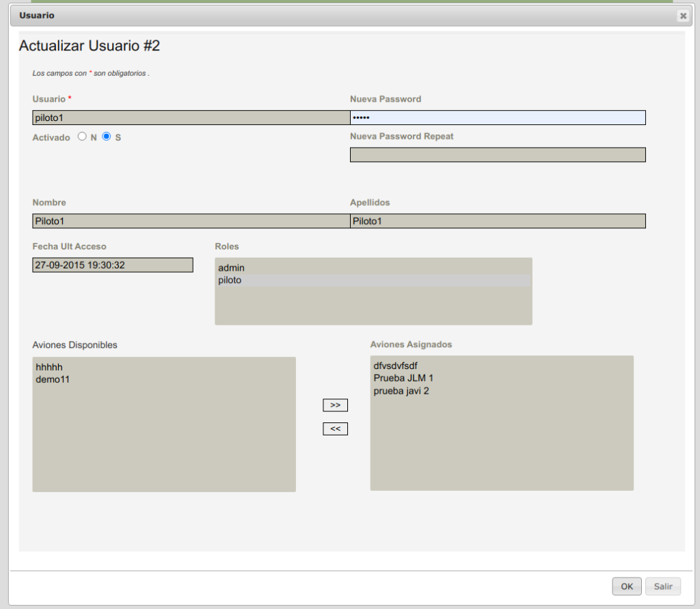Pick Prueba JLM 1 in assigned list

pos(403,378)
